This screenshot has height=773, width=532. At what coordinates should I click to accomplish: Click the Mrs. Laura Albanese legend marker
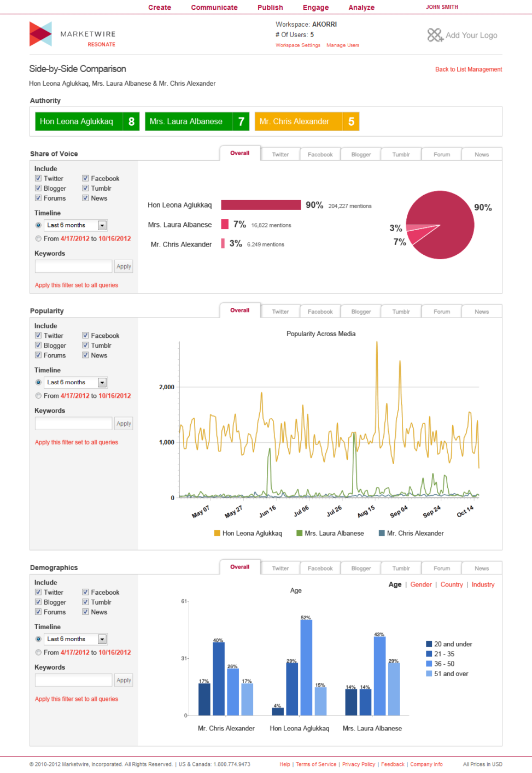(x=299, y=533)
